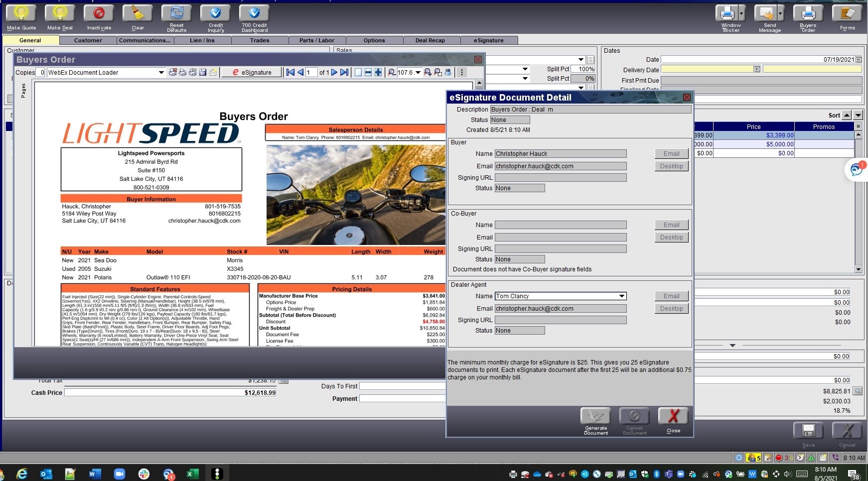Open the Dealer Agent Name dropdown

[x=622, y=296]
